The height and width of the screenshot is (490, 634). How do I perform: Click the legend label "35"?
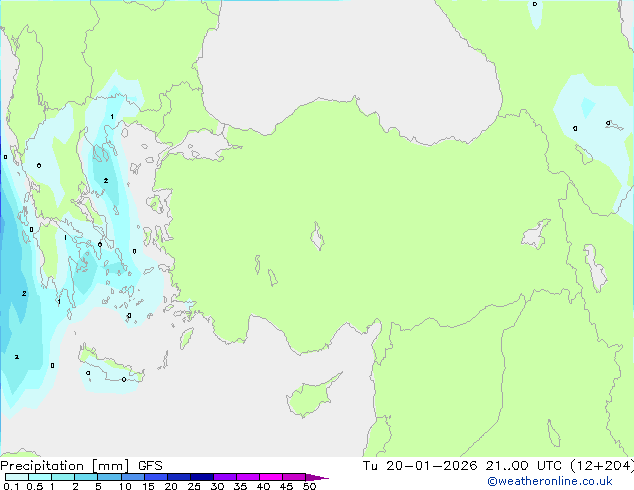point(240,486)
